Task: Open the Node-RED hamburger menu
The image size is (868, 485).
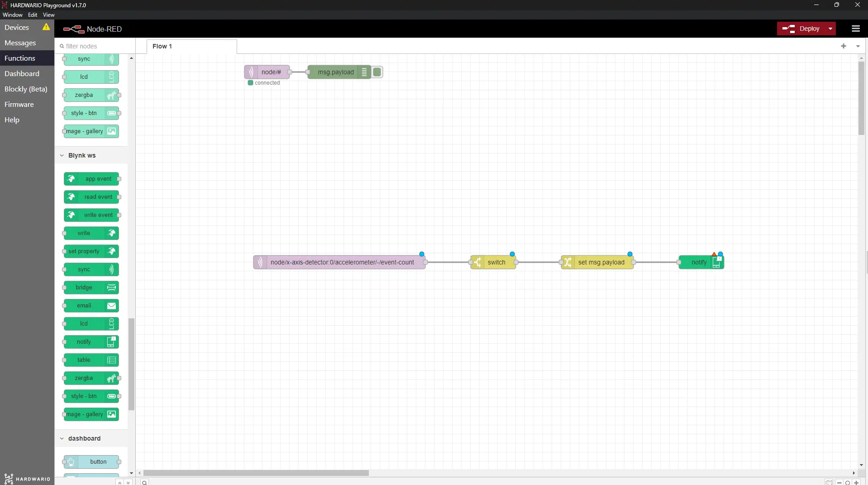Action: pos(855,29)
